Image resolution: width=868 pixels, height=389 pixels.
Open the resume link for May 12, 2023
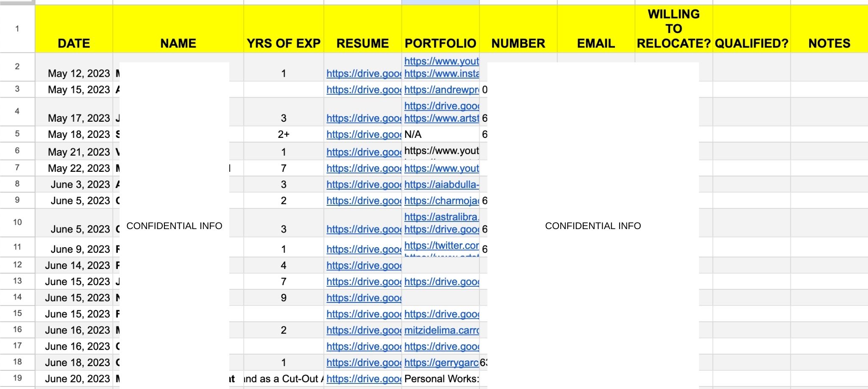[363, 74]
